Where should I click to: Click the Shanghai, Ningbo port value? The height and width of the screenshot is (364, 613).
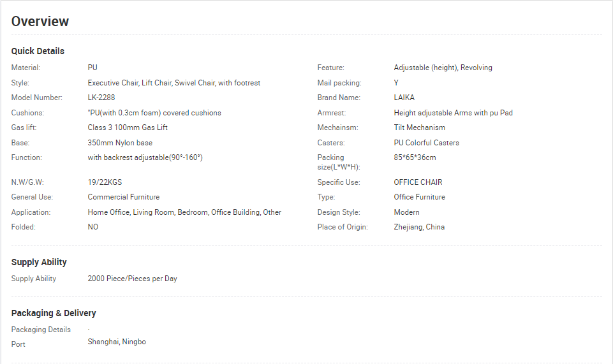tap(117, 342)
